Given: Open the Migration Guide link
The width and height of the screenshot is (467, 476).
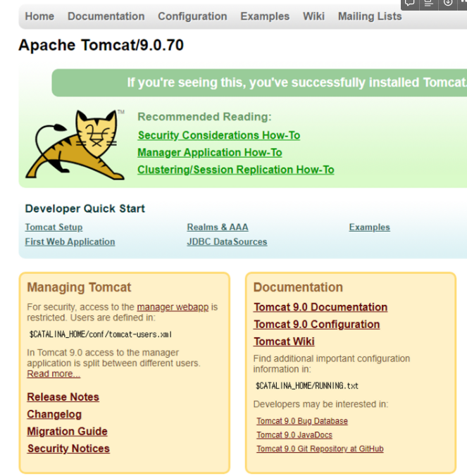Looking at the screenshot, I should [x=67, y=432].
